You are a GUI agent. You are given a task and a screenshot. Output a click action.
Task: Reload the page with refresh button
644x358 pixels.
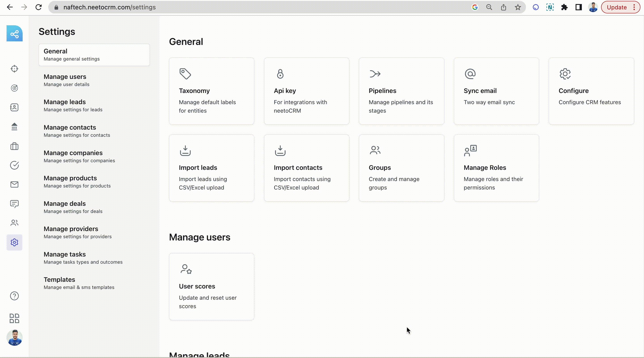38,7
